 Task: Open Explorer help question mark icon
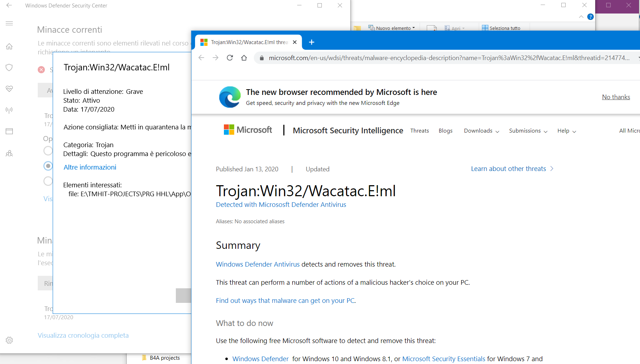(591, 17)
